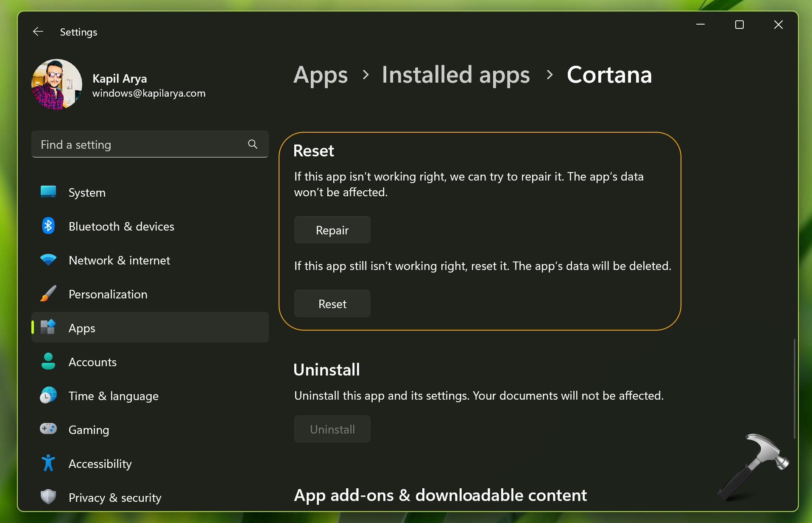Click the Time & language globe icon

click(48, 395)
